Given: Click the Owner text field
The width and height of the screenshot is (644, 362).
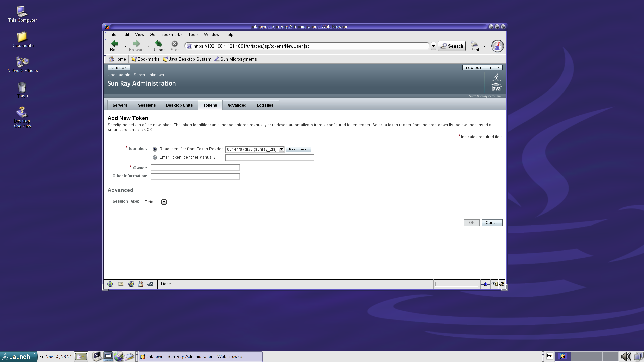Looking at the screenshot, I should [195, 168].
